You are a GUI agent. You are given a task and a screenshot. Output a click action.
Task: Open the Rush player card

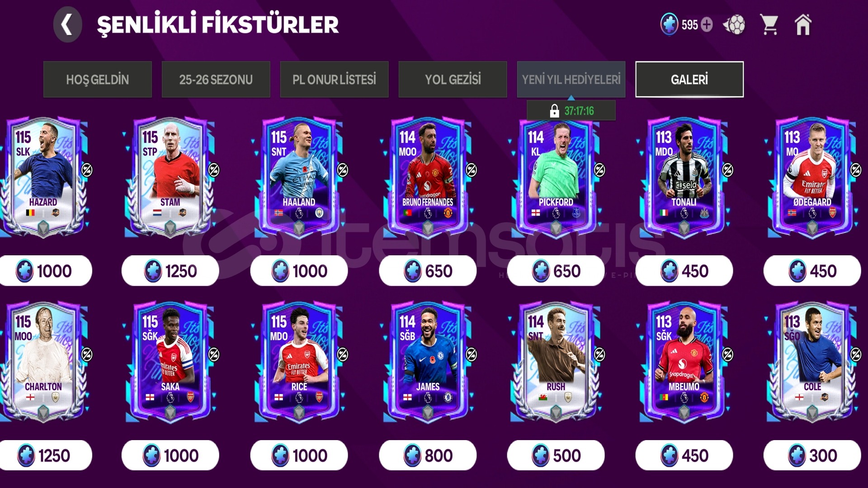[556, 361]
